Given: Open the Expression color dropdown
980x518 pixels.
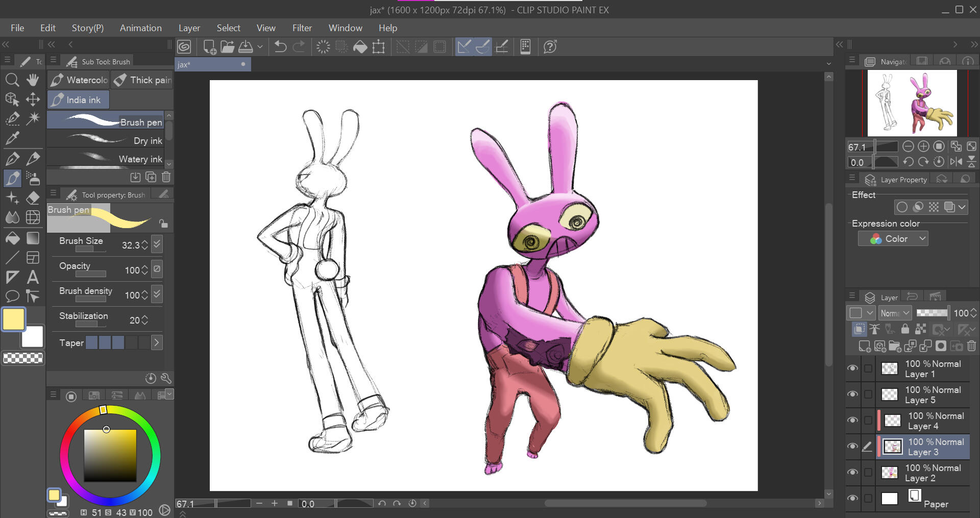Looking at the screenshot, I should tap(893, 239).
